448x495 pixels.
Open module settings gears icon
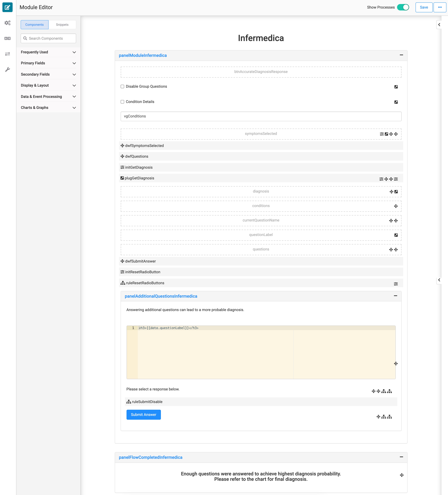coord(7,23)
